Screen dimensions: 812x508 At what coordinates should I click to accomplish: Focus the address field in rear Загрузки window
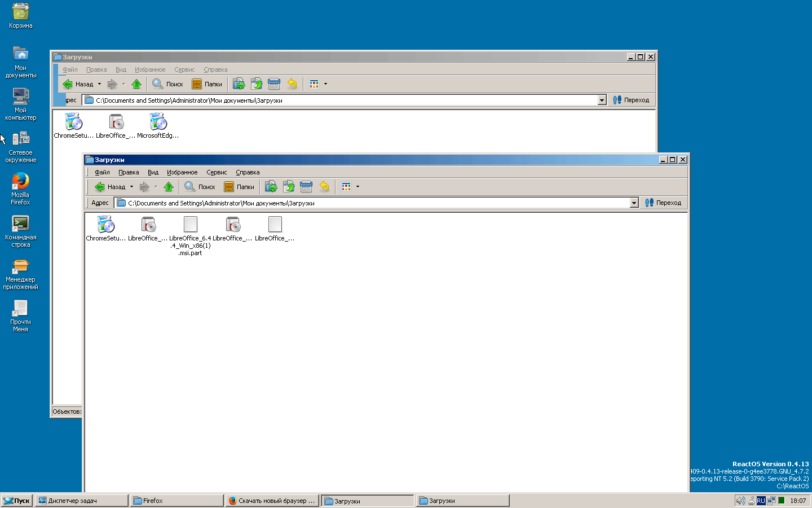pos(340,100)
